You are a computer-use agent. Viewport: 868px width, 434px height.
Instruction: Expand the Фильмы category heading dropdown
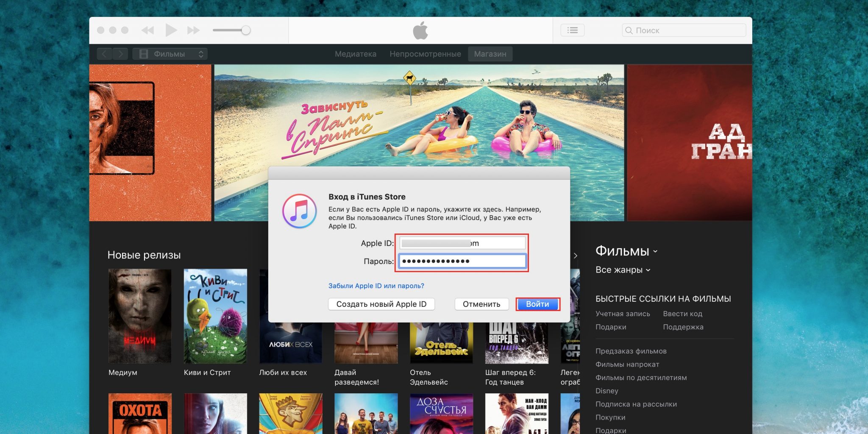tap(626, 251)
